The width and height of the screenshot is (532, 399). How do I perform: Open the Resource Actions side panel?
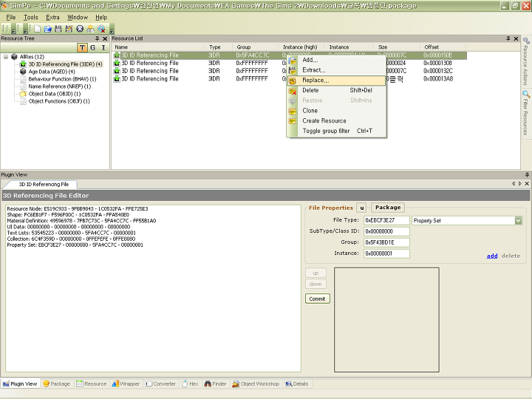coord(525,64)
